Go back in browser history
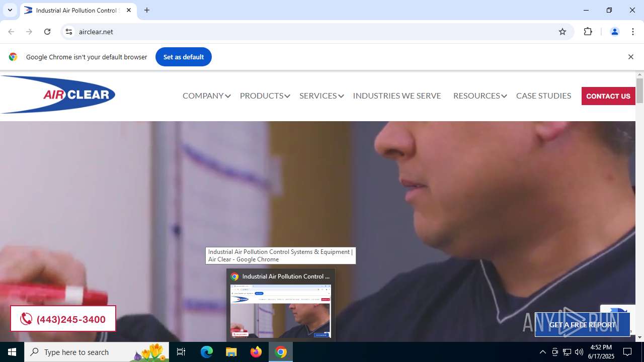644x362 pixels. click(11, 32)
